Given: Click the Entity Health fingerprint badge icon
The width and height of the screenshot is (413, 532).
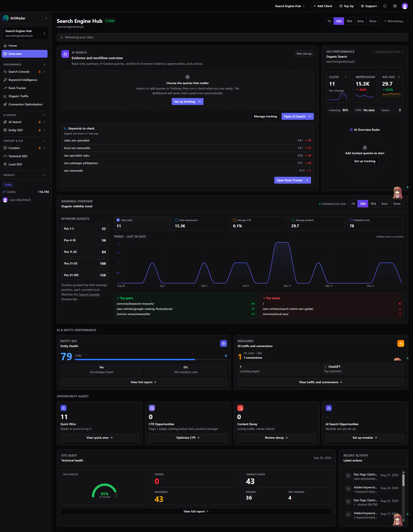Looking at the screenshot, I should (223, 343).
